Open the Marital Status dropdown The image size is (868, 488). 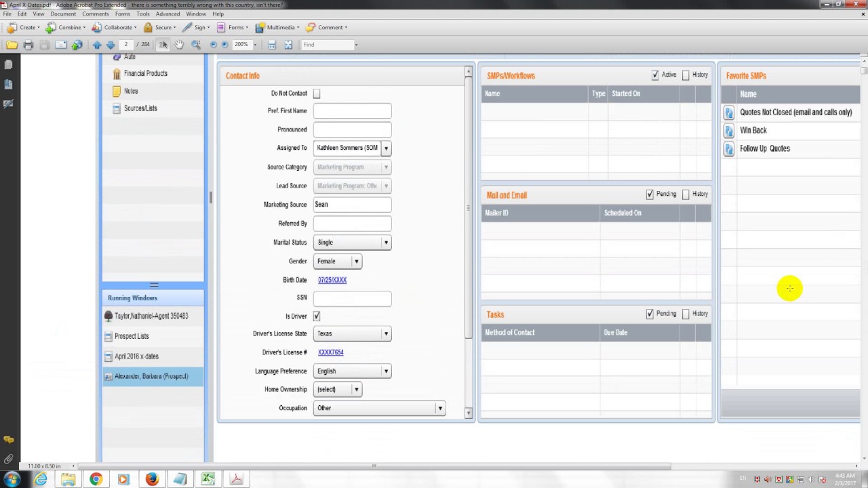coord(386,243)
